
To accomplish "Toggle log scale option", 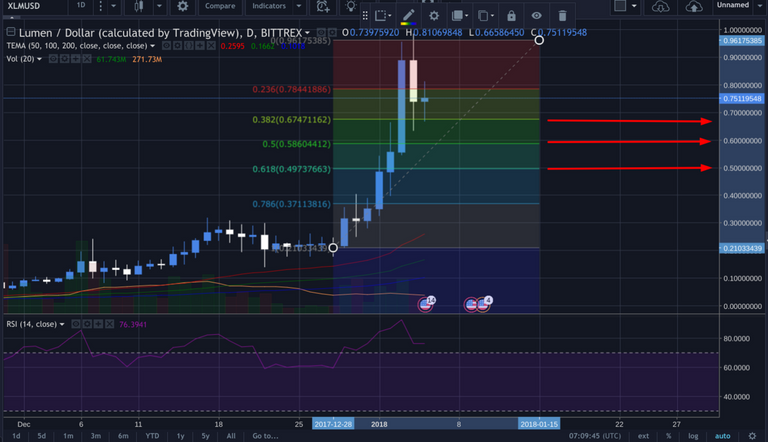I will pos(693,436).
